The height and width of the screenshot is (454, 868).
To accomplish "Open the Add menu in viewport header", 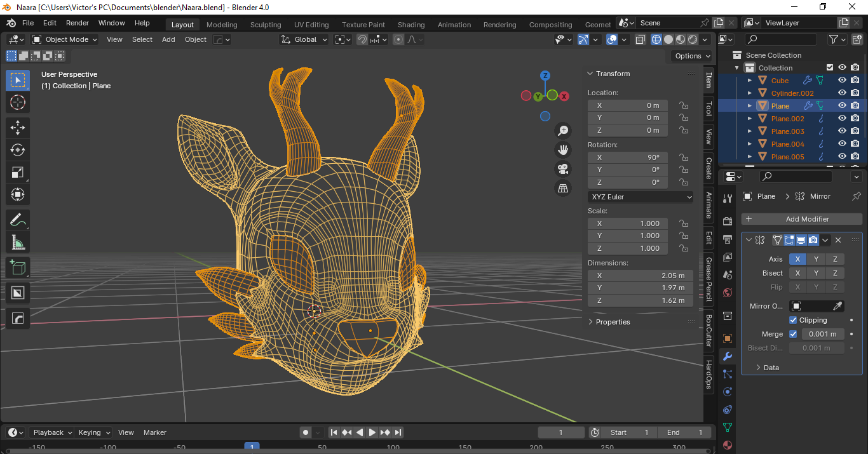I will pos(168,39).
